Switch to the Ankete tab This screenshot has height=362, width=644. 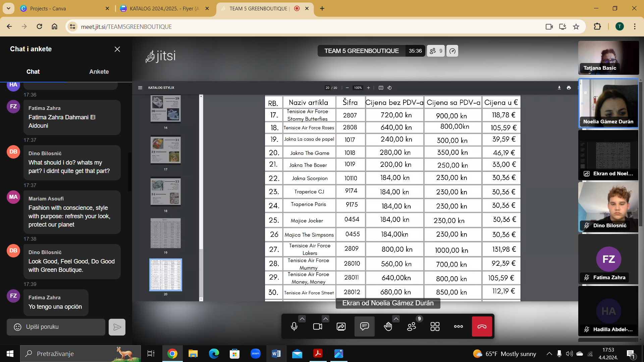click(99, 72)
